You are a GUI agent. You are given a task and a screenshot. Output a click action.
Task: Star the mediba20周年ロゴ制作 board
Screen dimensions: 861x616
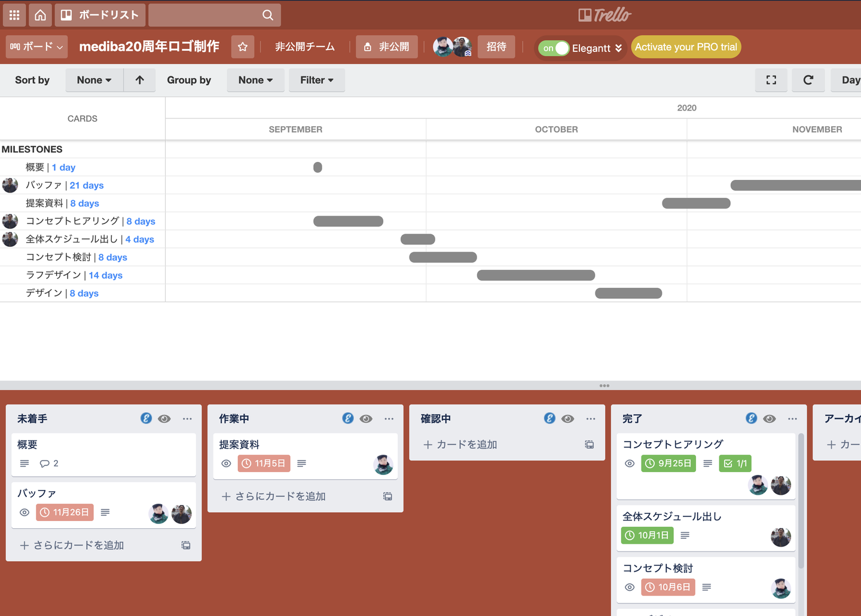click(243, 47)
